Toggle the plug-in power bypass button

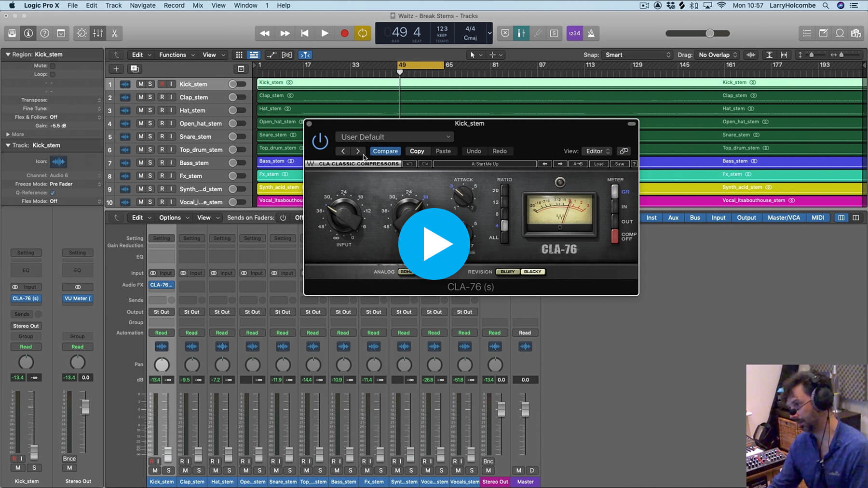point(320,141)
